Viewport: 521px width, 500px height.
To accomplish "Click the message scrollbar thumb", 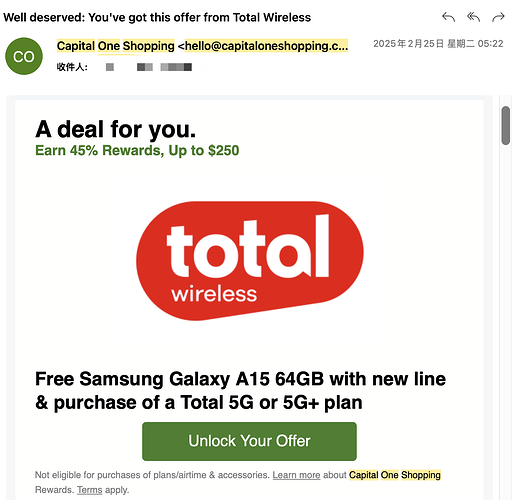I will coord(506,126).
